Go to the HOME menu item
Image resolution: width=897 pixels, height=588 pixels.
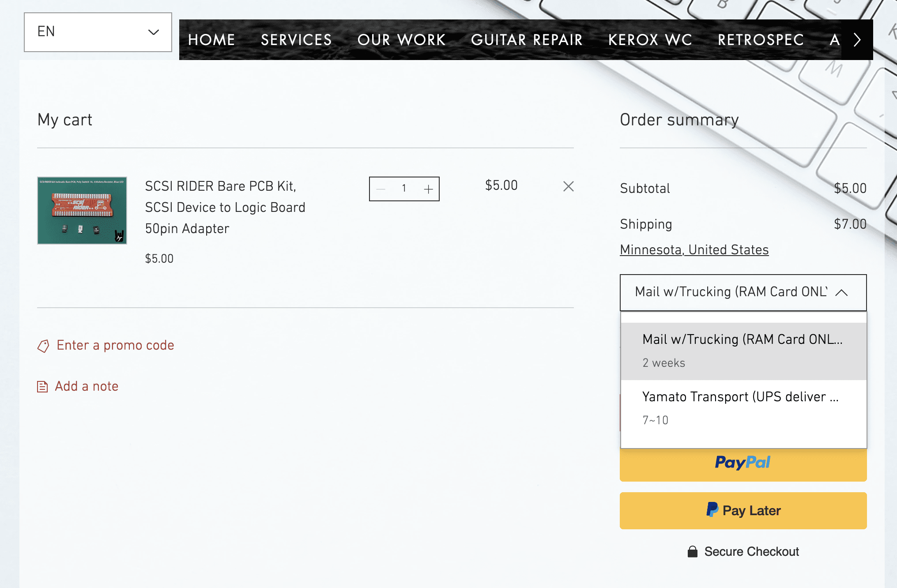click(211, 40)
